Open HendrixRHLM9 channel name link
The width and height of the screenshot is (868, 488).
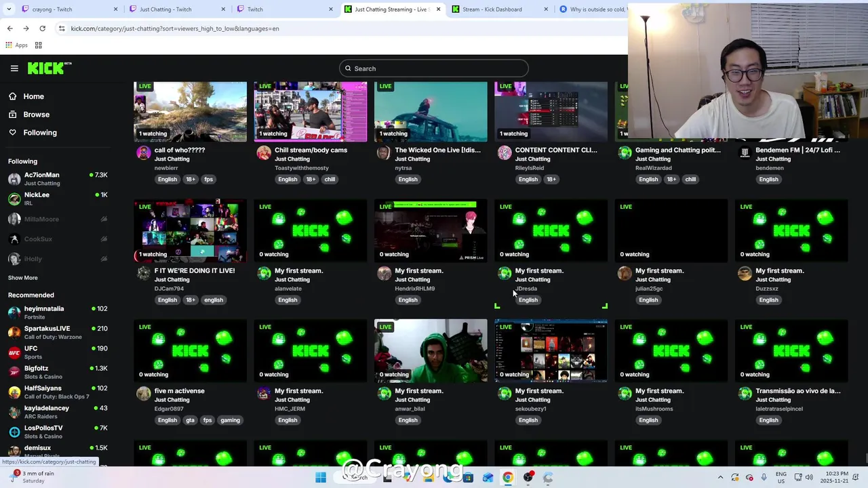point(415,289)
